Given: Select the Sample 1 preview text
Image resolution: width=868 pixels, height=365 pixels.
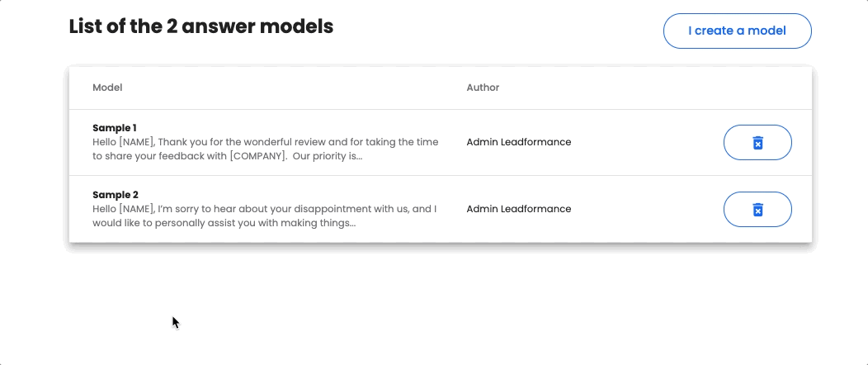Looking at the screenshot, I should point(265,149).
